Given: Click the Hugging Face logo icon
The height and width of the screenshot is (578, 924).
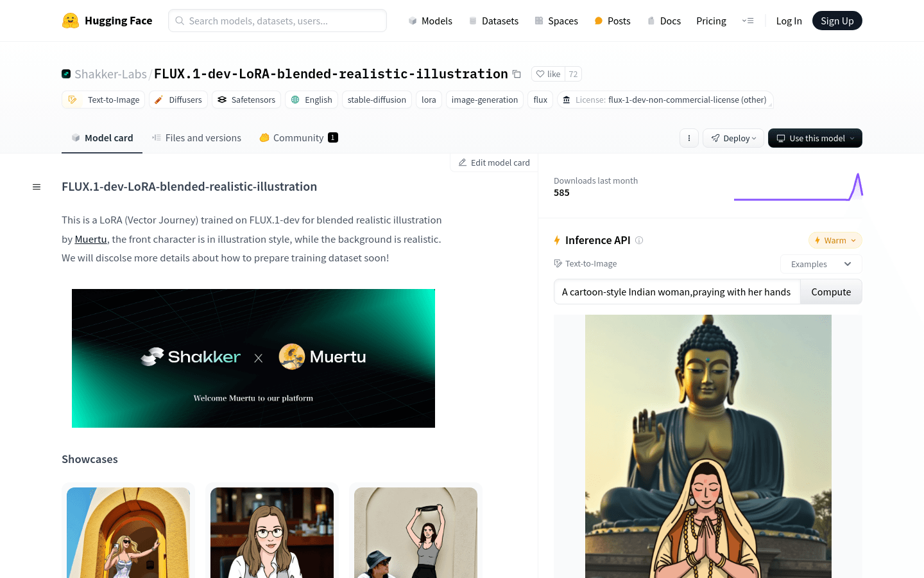Looking at the screenshot, I should (x=71, y=21).
